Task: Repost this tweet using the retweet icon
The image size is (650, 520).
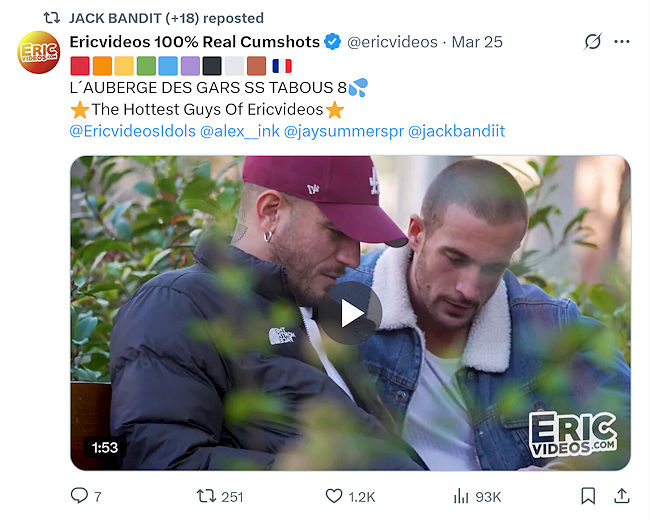Action: pos(206,496)
